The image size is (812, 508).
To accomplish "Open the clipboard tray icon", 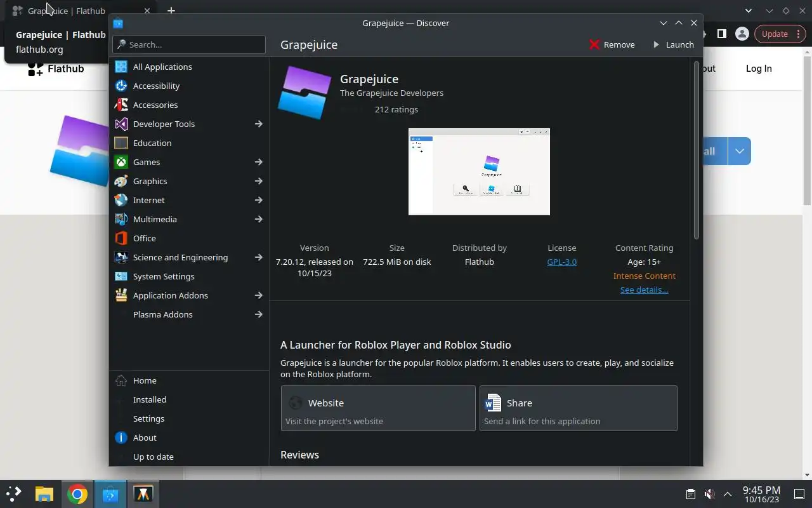I will tap(691, 494).
